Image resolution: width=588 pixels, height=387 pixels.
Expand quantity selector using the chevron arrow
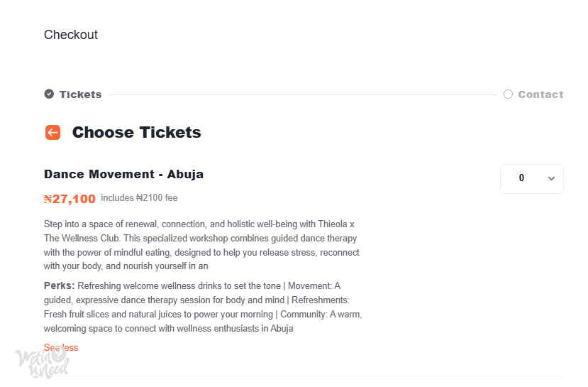click(x=551, y=178)
